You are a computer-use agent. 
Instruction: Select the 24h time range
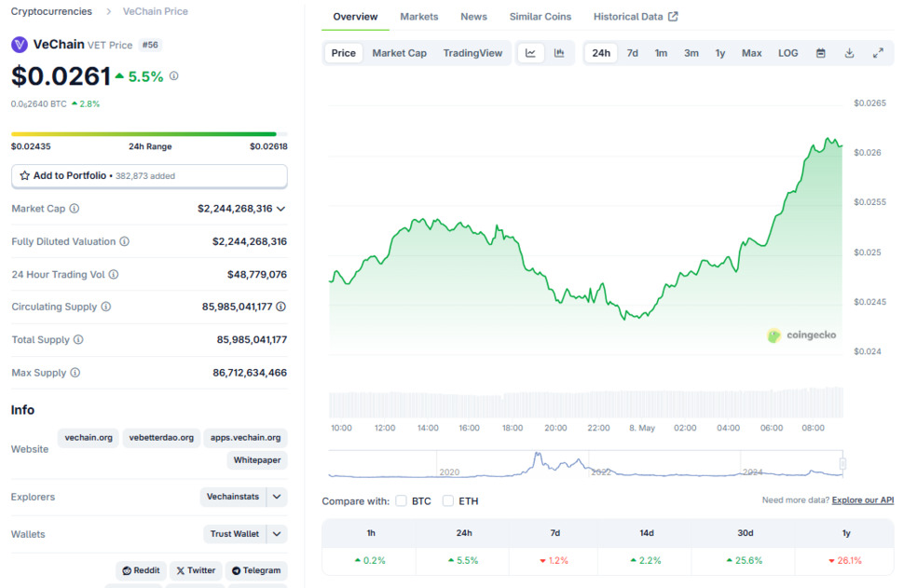pos(601,53)
